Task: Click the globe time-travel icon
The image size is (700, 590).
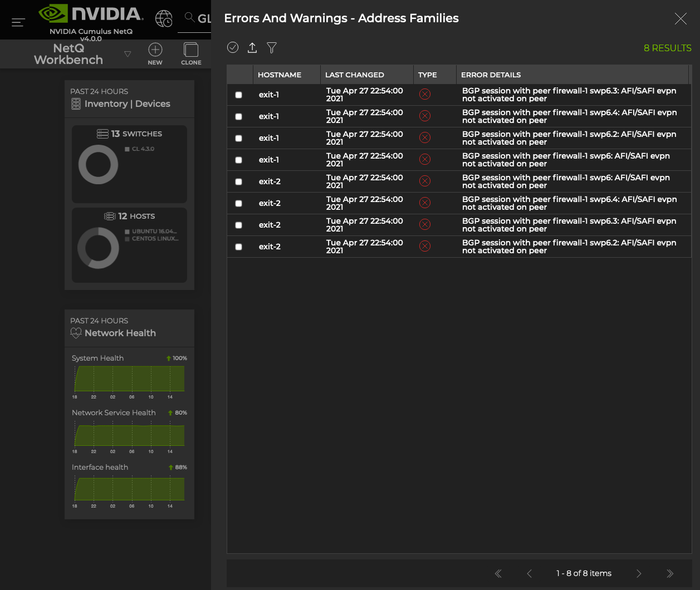Action: pyautogui.click(x=164, y=18)
